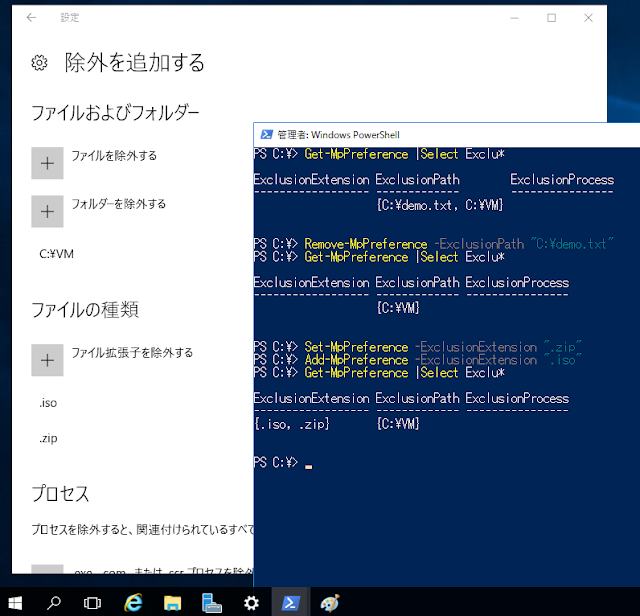Click the Set-MpPreference command line in PowerShell
This screenshot has height=616, width=640.
click(417, 347)
